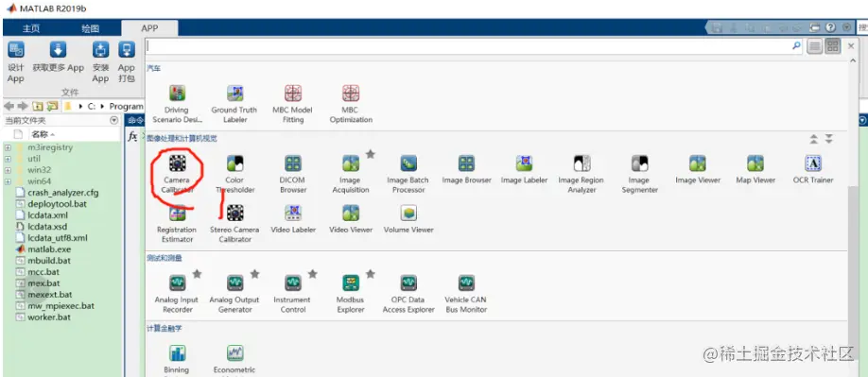Open the Econometric Modeler app
868x377 pixels.
click(234, 360)
